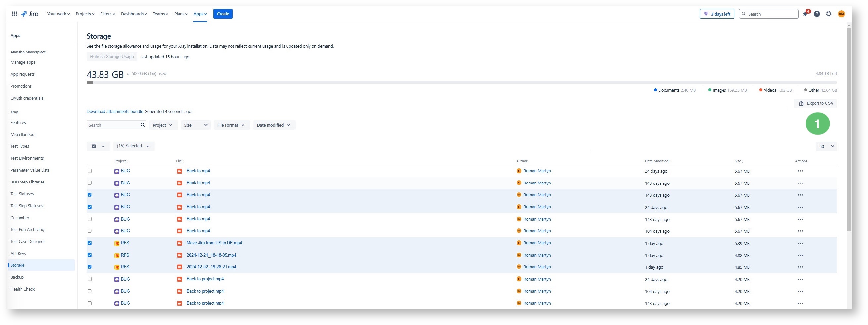Expand the (15) Selected dropdown
The width and height of the screenshot is (868, 325).
134,146
